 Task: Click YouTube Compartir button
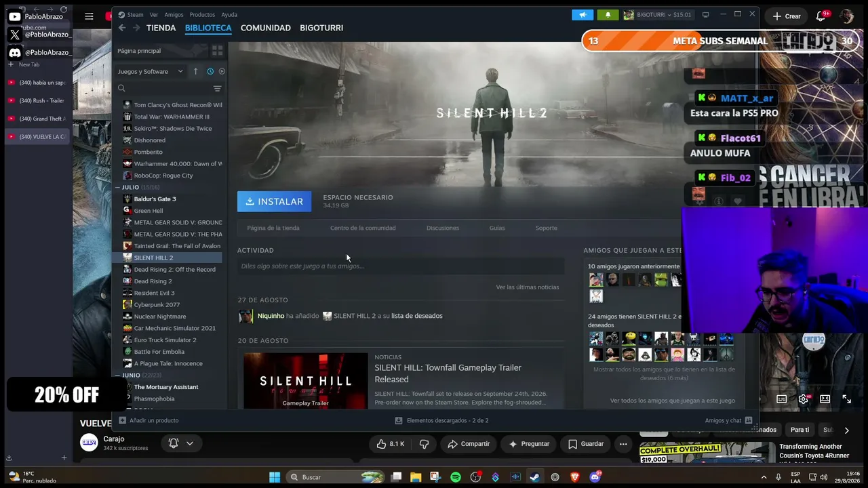pos(469,444)
